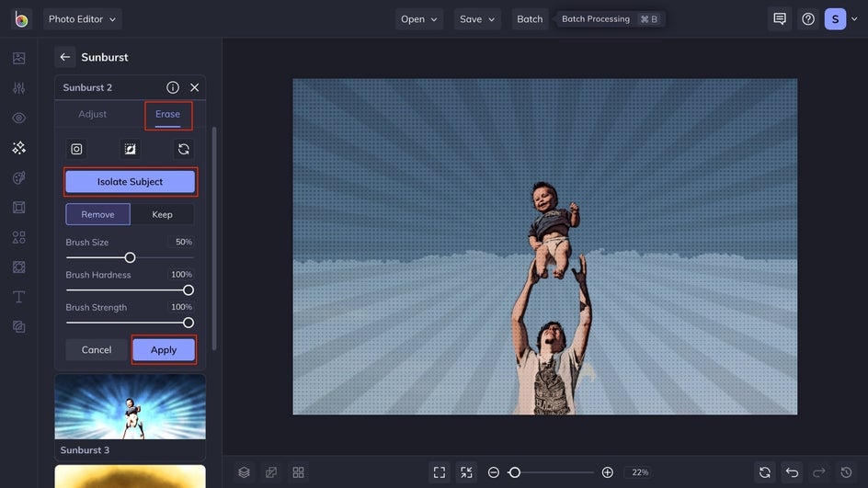868x488 pixels.
Task: Open the Open menu dropdown
Action: tap(419, 18)
